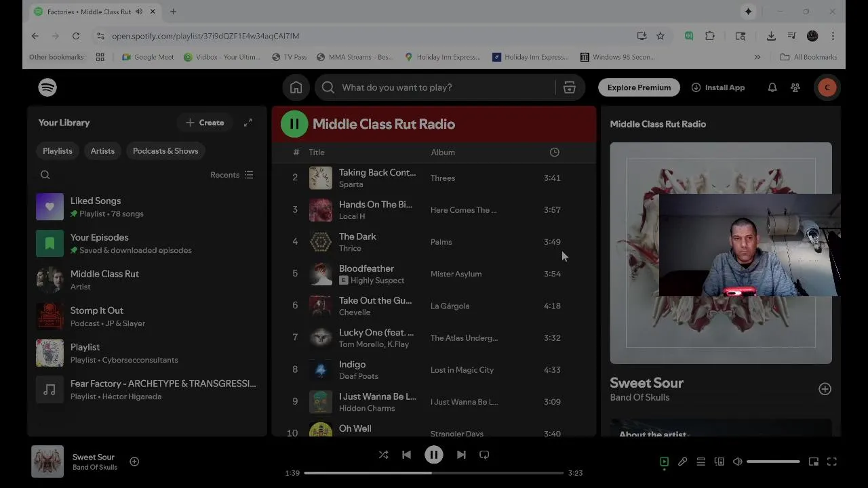The width and height of the screenshot is (868, 488).
Task: Sort tracks by duration clock icon
Action: click(x=554, y=152)
